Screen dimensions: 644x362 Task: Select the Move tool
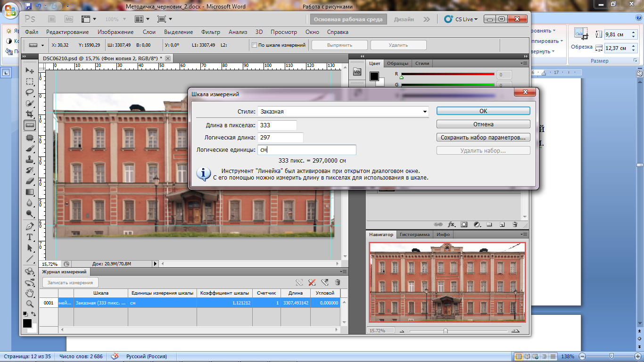[x=30, y=71]
